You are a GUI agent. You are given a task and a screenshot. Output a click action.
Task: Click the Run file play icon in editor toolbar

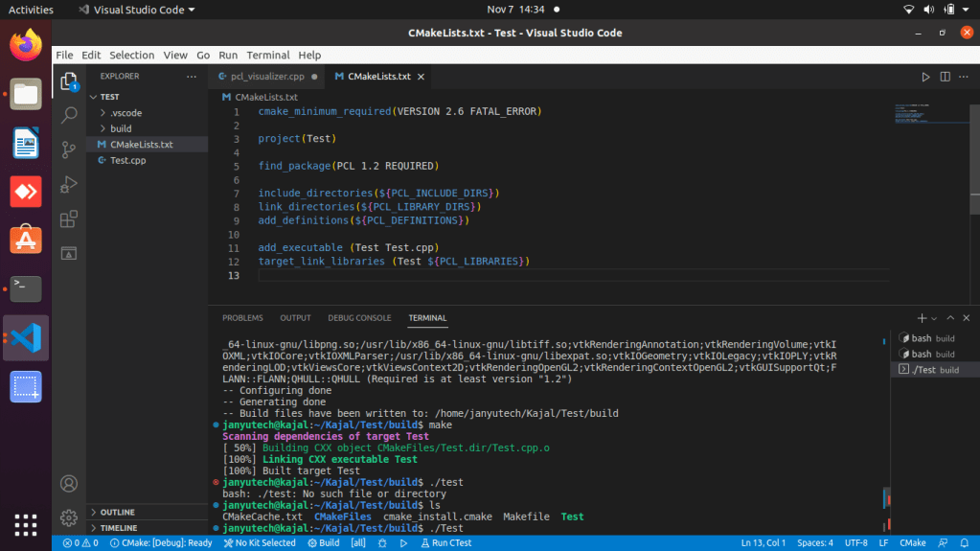[x=925, y=77]
